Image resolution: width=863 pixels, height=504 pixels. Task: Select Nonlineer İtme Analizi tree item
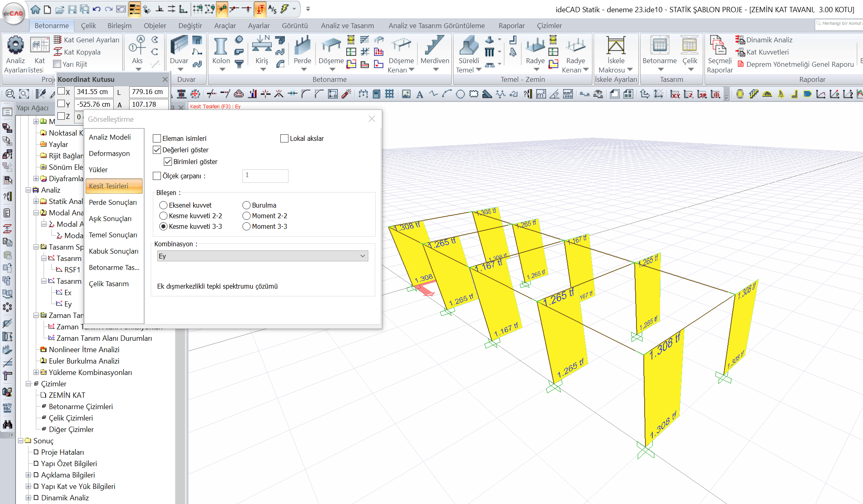84,350
